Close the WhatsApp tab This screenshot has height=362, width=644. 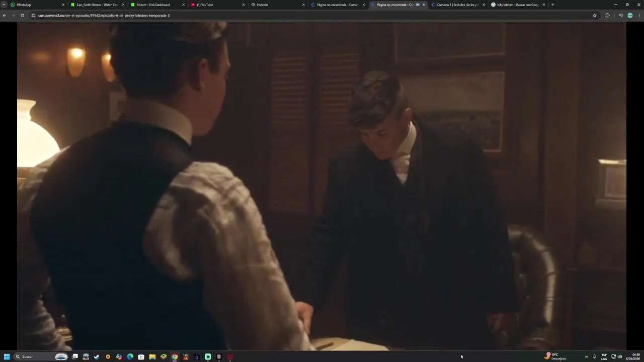pyautogui.click(x=63, y=5)
